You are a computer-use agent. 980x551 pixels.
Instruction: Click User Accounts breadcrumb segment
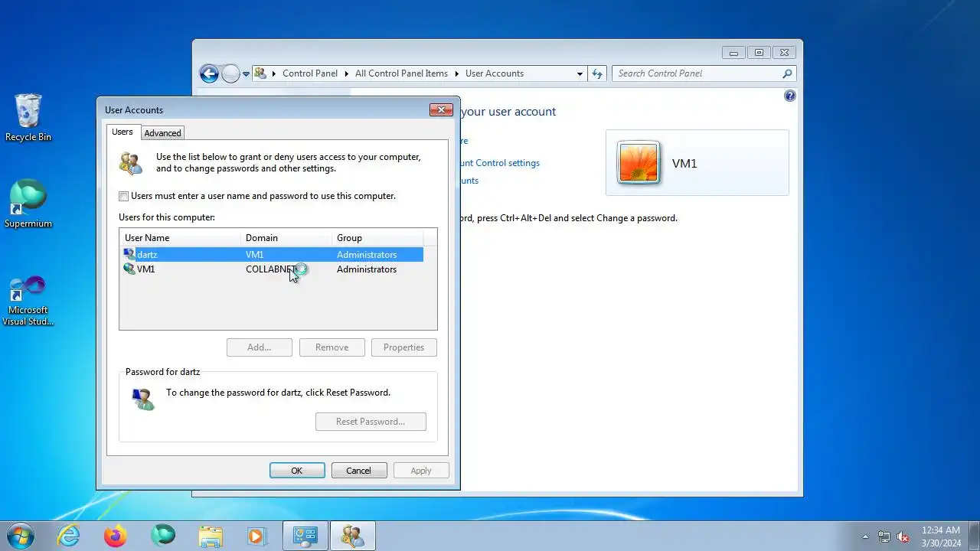click(495, 73)
